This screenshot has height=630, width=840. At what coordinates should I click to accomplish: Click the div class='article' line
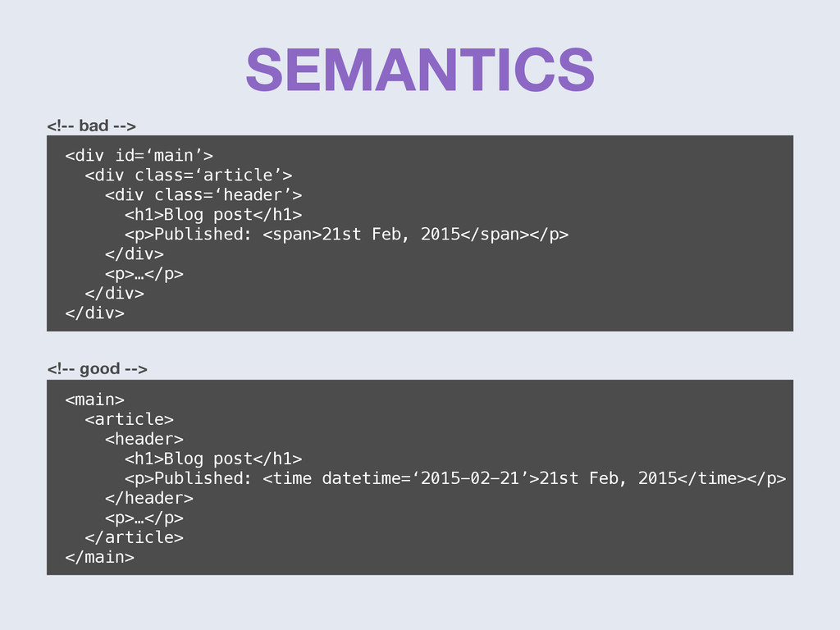(x=189, y=176)
